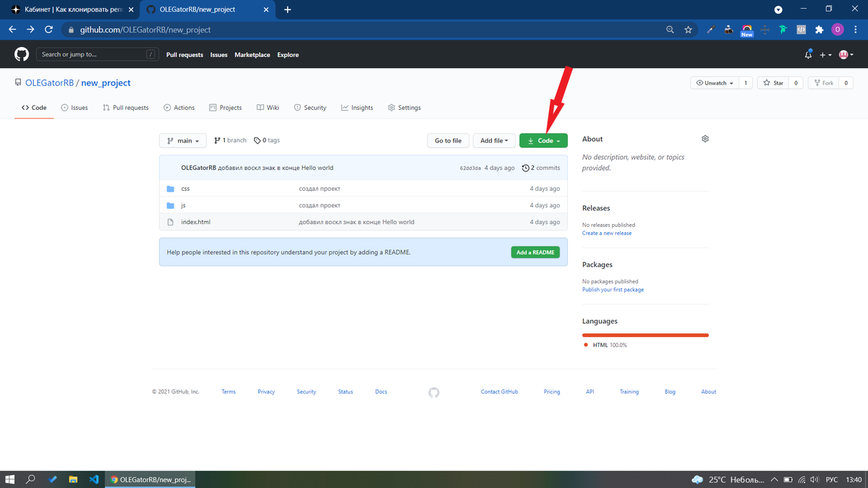Open the Code tab

34,108
